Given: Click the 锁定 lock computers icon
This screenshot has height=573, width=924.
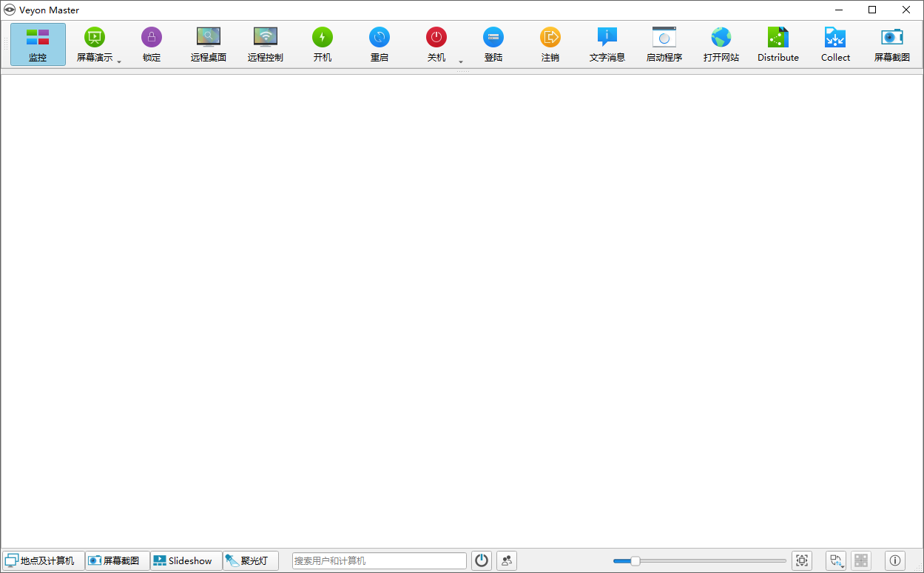Looking at the screenshot, I should pos(152,44).
